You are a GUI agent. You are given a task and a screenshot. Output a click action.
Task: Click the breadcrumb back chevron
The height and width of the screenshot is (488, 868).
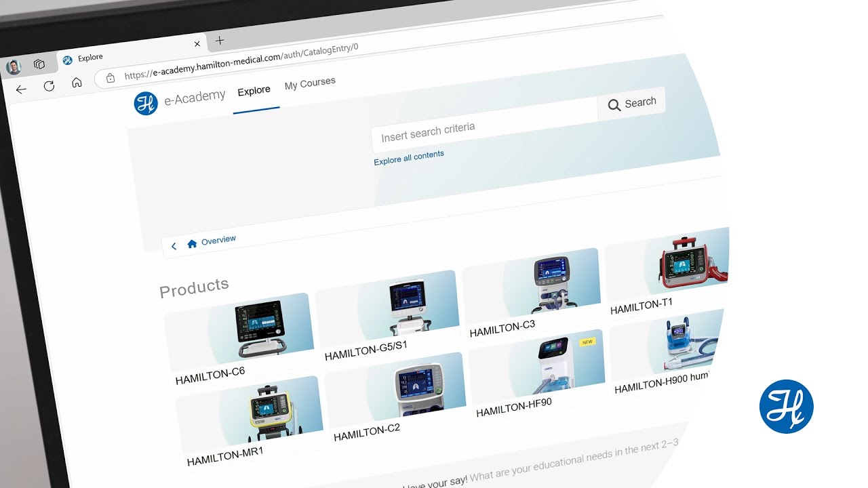174,246
